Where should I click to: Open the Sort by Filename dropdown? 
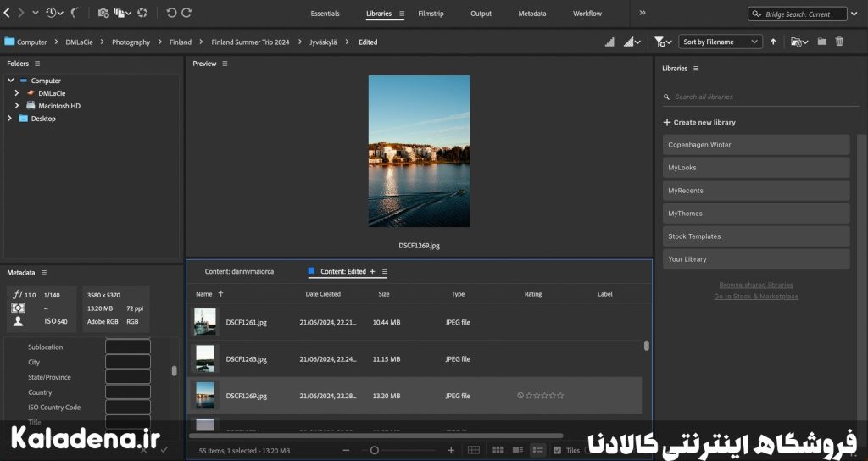(x=721, y=42)
